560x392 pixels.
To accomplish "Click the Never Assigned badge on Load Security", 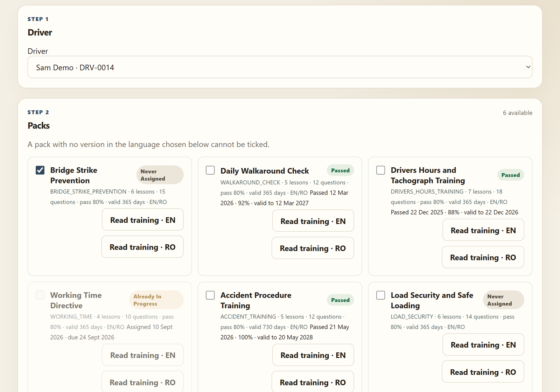I will pyautogui.click(x=504, y=300).
